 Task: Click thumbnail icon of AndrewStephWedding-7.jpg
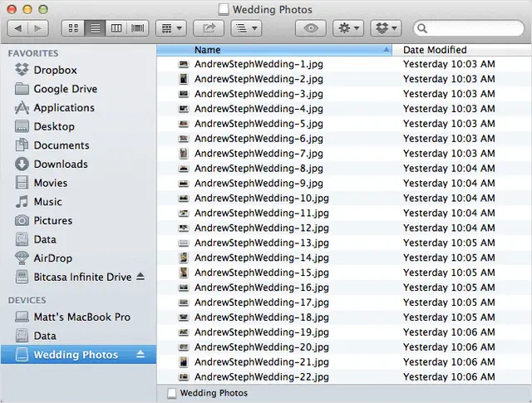[184, 154]
